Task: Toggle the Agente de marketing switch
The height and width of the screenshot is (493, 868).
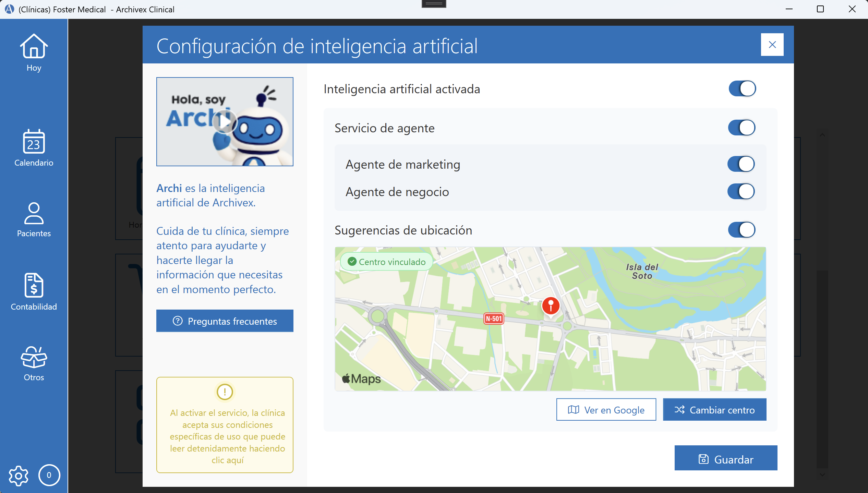Action: pyautogui.click(x=742, y=164)
